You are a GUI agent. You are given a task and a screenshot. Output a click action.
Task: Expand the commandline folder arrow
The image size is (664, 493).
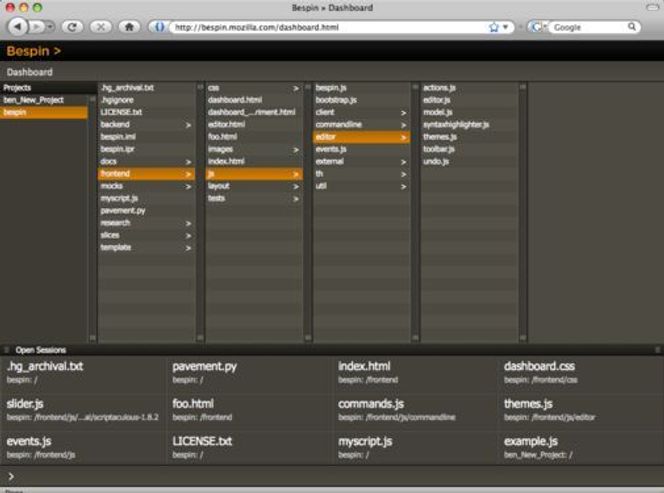coord(403,125)
